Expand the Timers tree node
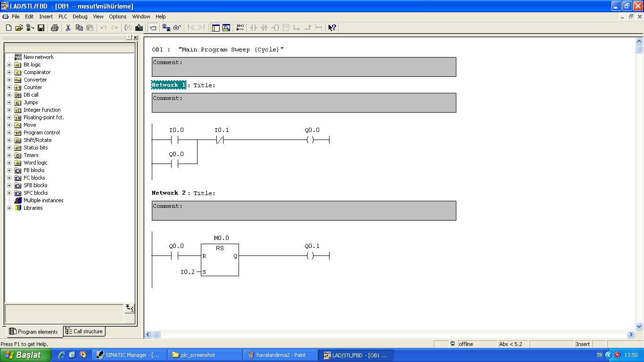Image resolution: width=644 pixels, height=362 pixels. pyautogui.click(x=9, y=155)
